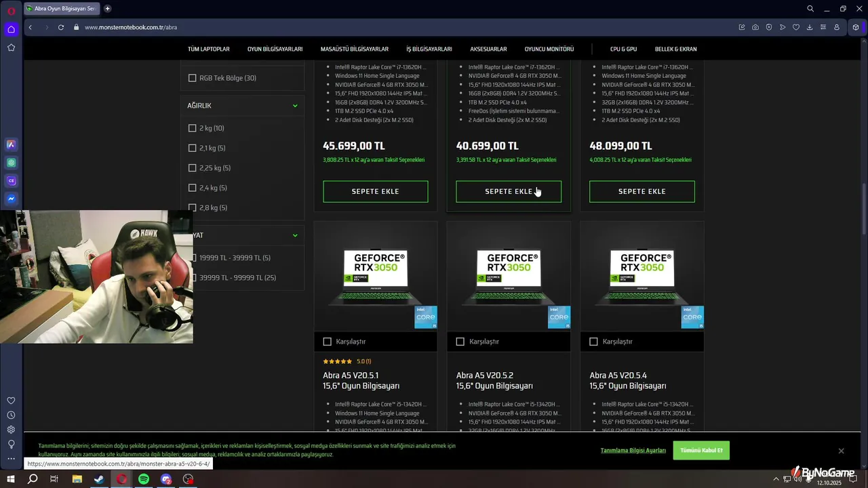
Task: Tick the 2 kg (10) weight filter
Action: coord(192,128)
